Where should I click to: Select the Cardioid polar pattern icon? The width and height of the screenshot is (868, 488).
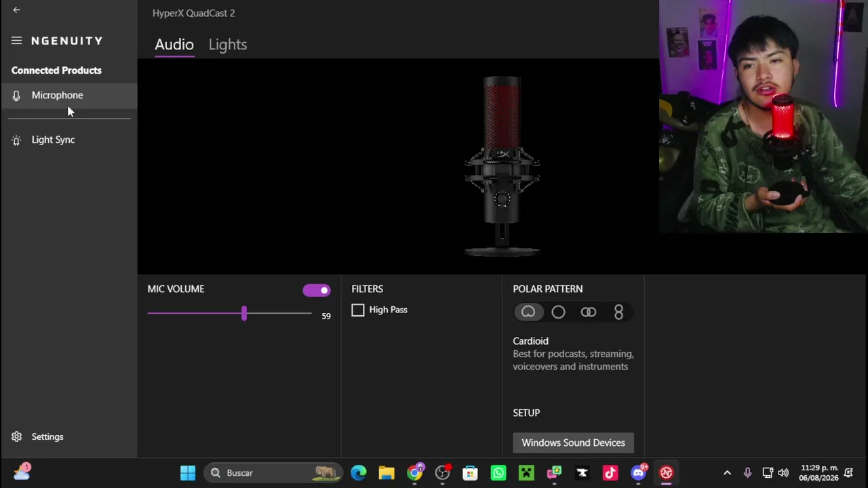pyautogui.click(x=528, y=312)
